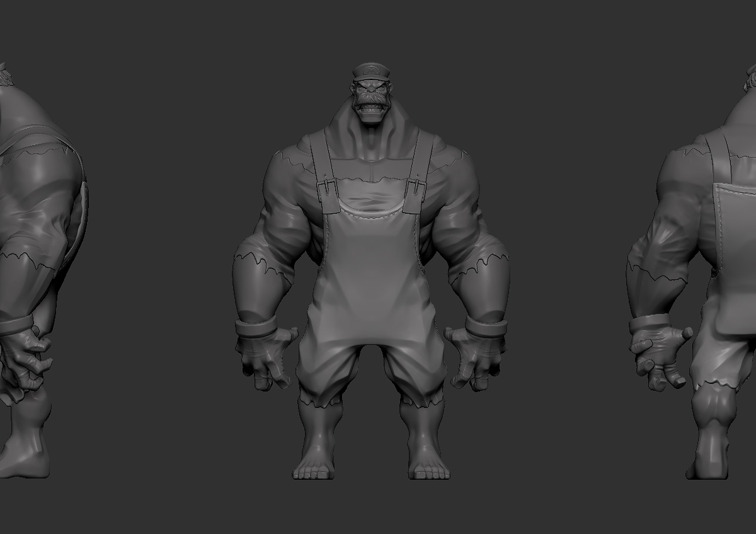This screenshot has height=534, width=756.
Task: Select the cropped side-view model at left edge
Action: (x=43, y=270)
